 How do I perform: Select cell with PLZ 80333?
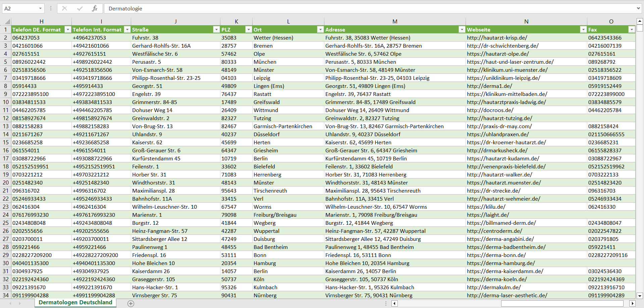tap(236, 62)
